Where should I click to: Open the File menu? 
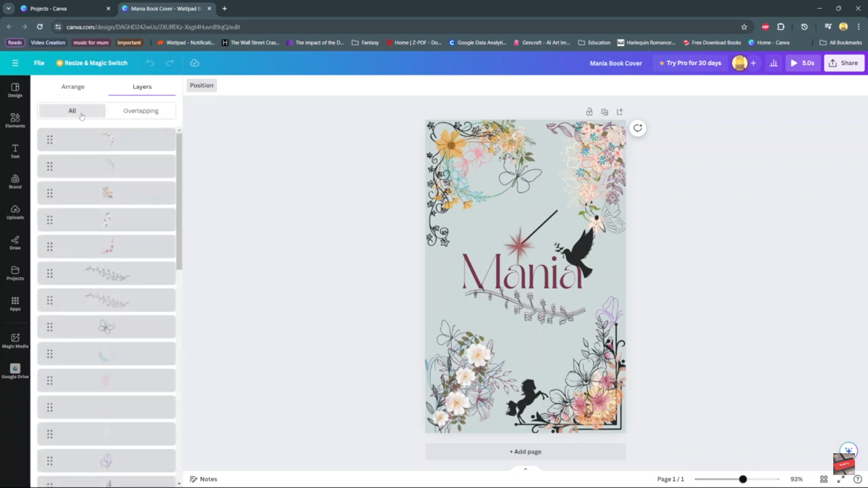(39, 63)
